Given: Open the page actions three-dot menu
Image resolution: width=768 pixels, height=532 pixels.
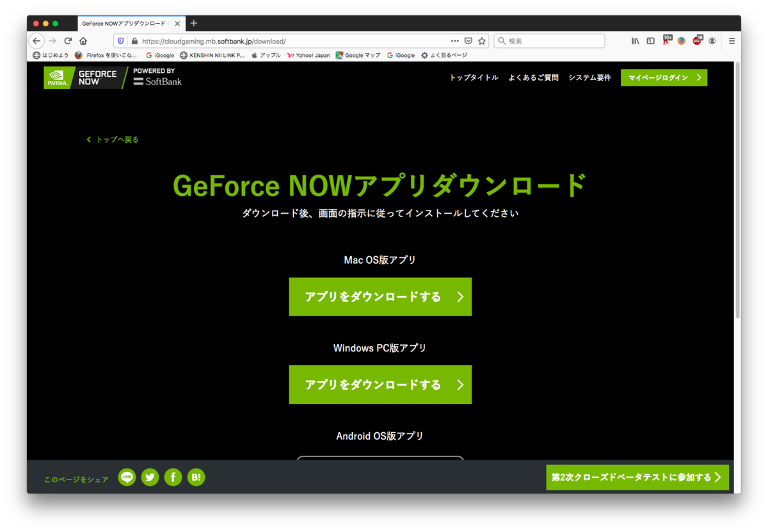Looking at the screenshot, I should [x=455, y=41].
